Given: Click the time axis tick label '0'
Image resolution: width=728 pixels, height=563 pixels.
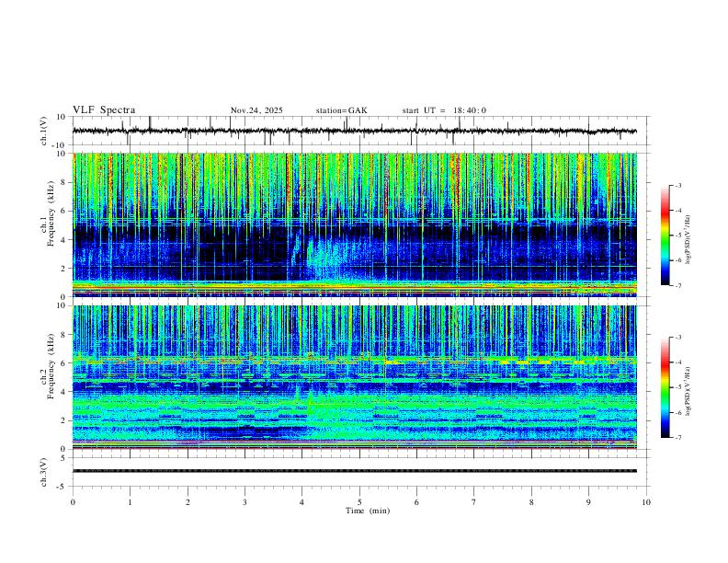Looking at the screenshot, I should (73, 502).
